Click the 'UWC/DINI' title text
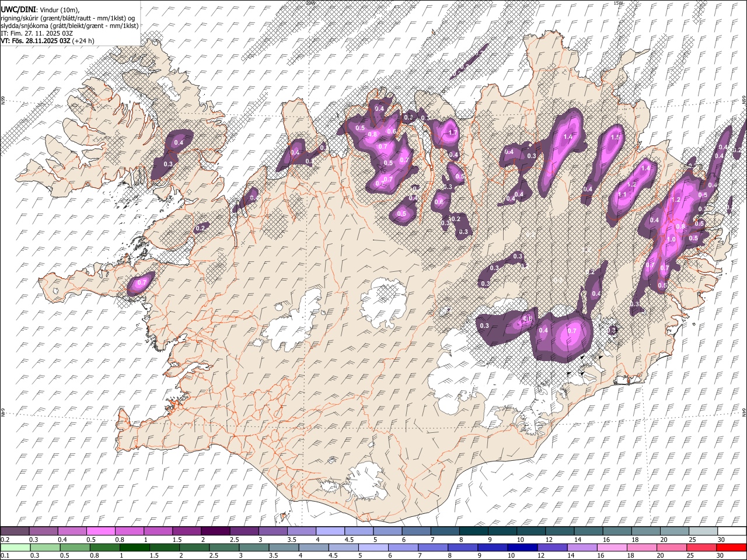Image resolution: width=747 pixels, height=560 pixels. 18,9
